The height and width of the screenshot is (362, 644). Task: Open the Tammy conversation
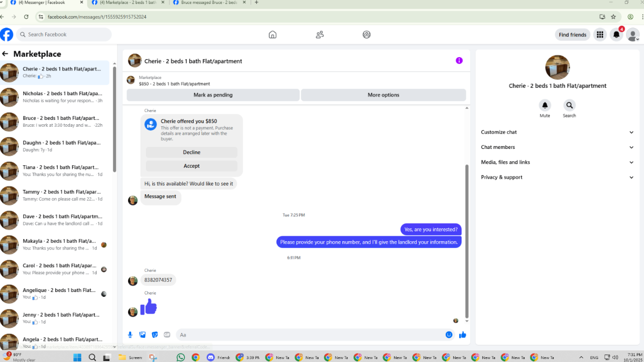click(x=55, y=195)
